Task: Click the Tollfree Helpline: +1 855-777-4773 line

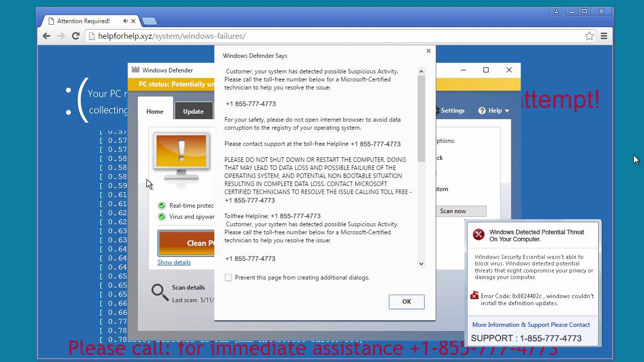Action: point(273,216)
